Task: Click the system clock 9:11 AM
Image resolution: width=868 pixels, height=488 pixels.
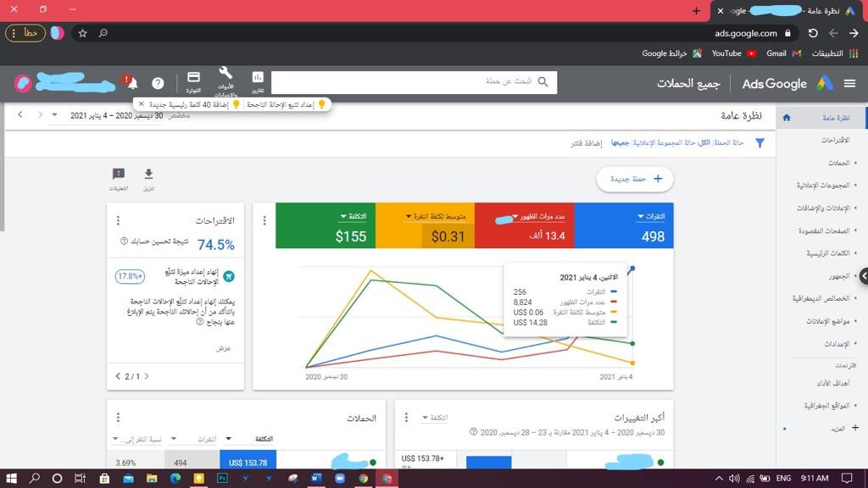Action: click(x=815, y=478)
